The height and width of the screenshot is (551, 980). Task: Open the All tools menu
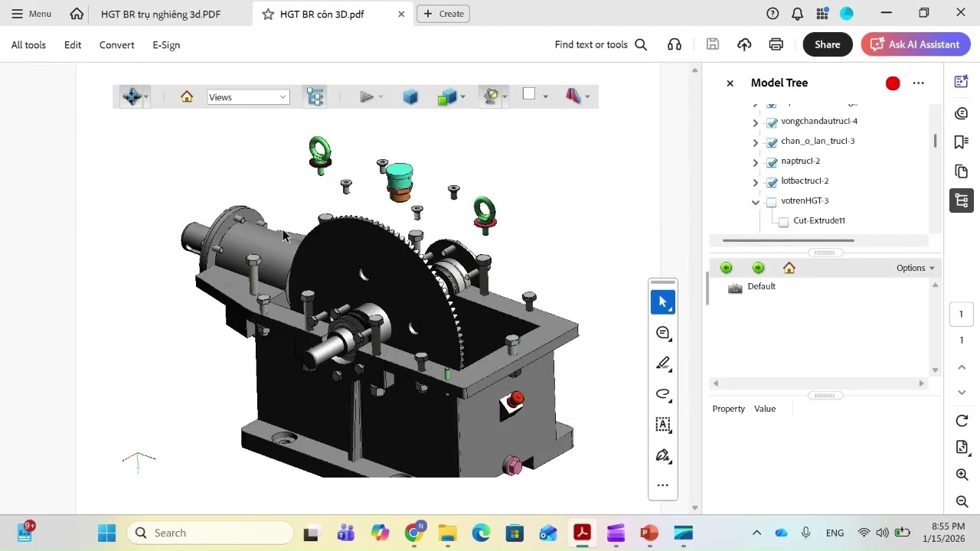pyautogui.click(x=28, y=45)
